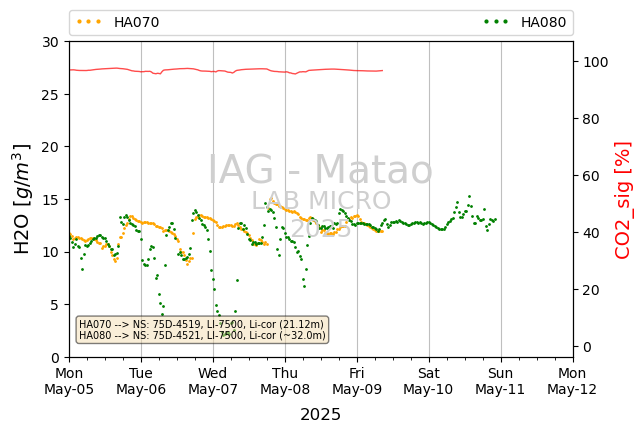Viewport: 644px width, 433px height.
Task: Click the red CO2_sig [%] axis label
Action: click(622, 200)
